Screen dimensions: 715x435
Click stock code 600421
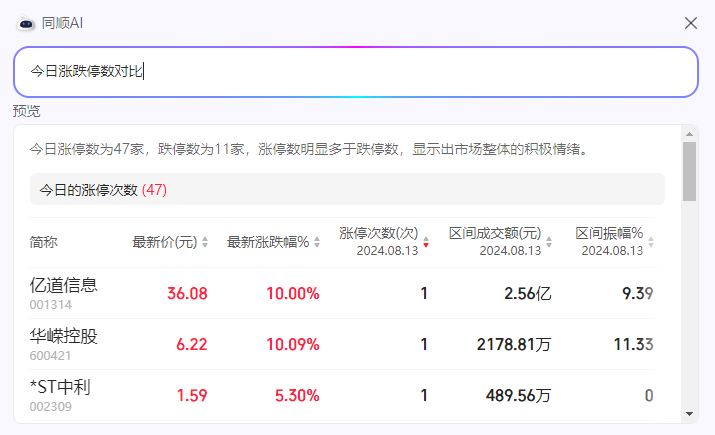pyautogui.click(x=50, y=356)
